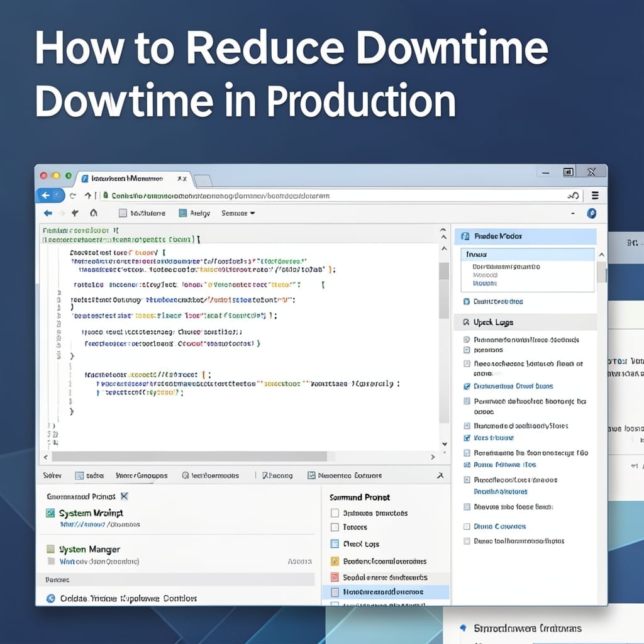Check the 'Dlanmed ed ooolitoody Stores' checkbox
The image size is (644, 644).
467,426
